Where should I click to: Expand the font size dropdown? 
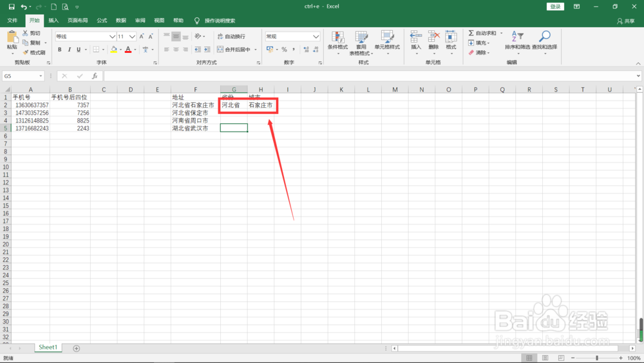132,37
